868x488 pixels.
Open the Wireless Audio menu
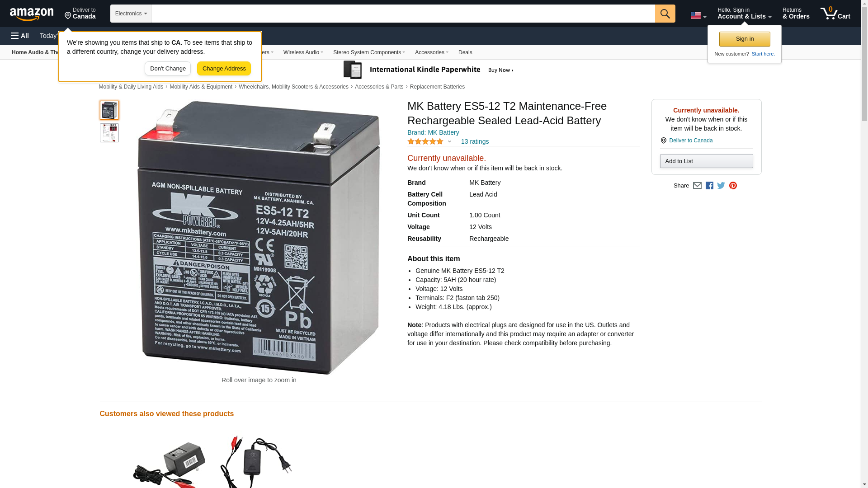click(x=303, y=52)
